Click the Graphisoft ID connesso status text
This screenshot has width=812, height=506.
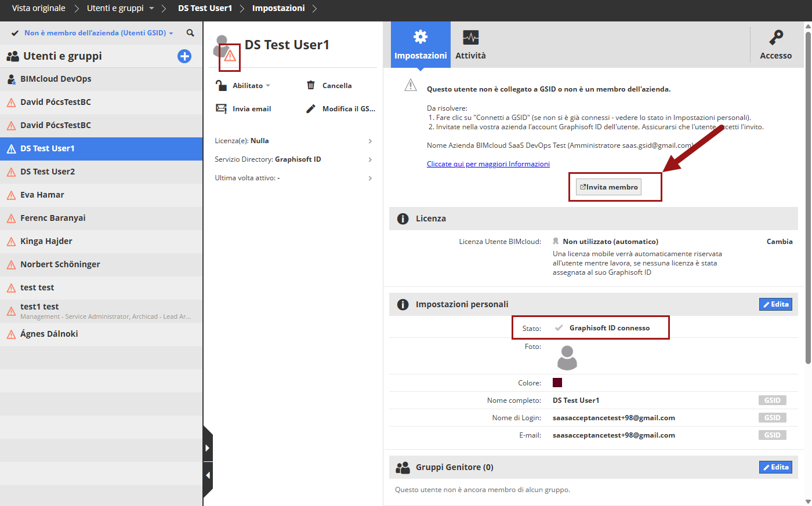point(610,328)
